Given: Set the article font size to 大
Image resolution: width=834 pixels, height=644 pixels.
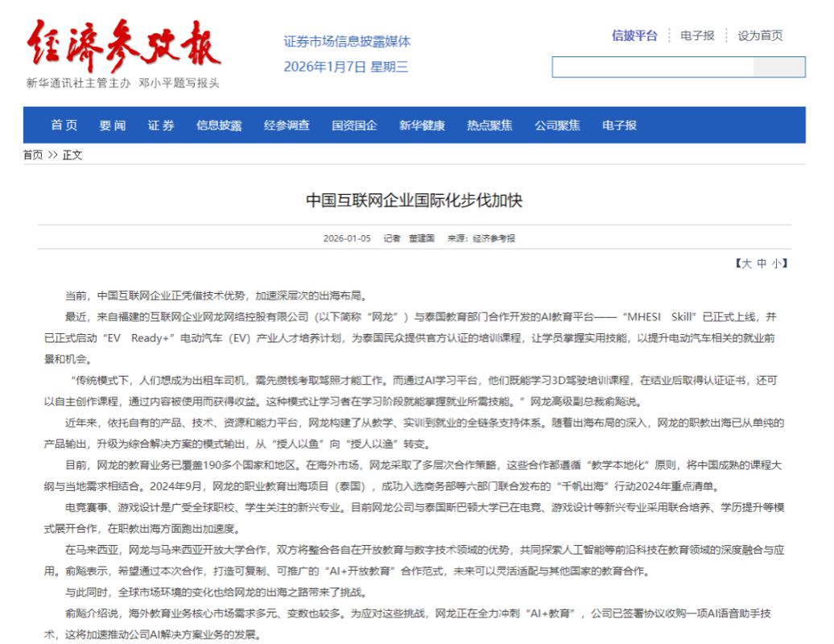Looking at the screenshot, I should pyautogui.click(x=746, y=263).
